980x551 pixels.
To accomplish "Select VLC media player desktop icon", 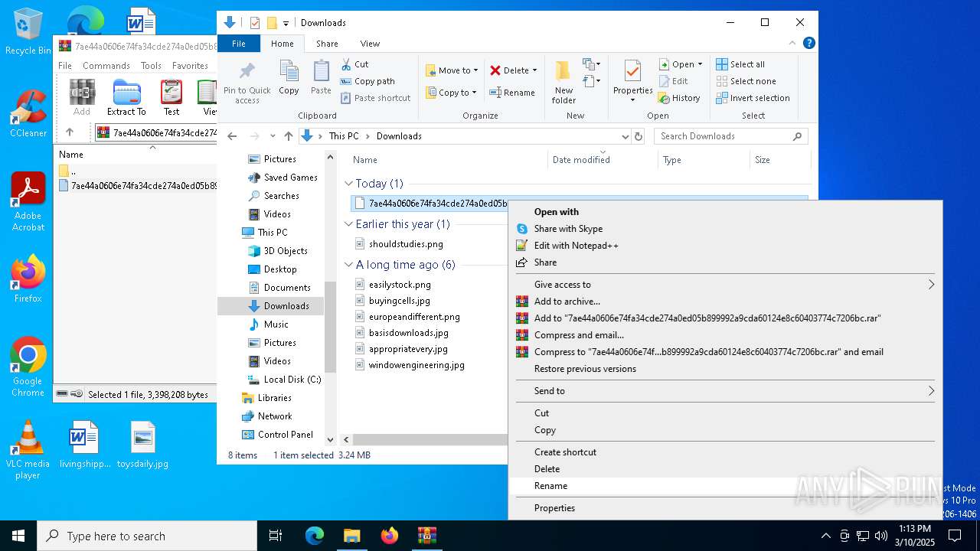I will point(28,450).
